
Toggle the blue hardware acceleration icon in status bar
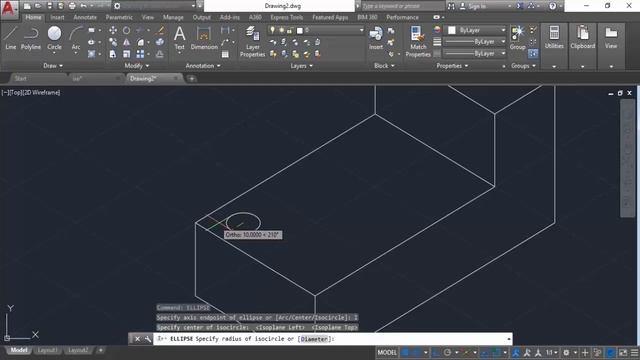coord(610,352)
